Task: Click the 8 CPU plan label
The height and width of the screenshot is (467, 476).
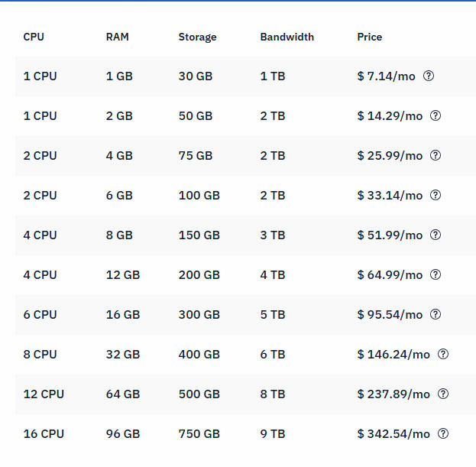Action: (40, 355)
